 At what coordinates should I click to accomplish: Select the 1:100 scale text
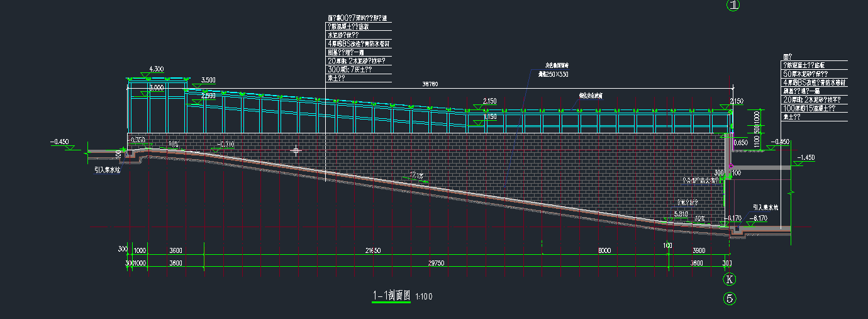pos(425,296)
